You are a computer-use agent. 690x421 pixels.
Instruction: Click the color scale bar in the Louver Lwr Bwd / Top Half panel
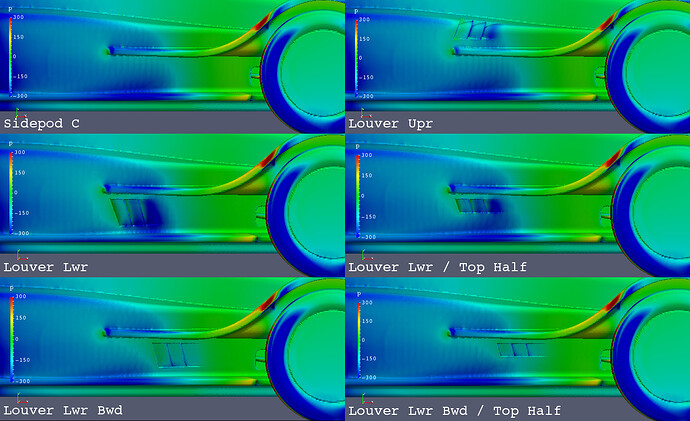pos(359,340)
